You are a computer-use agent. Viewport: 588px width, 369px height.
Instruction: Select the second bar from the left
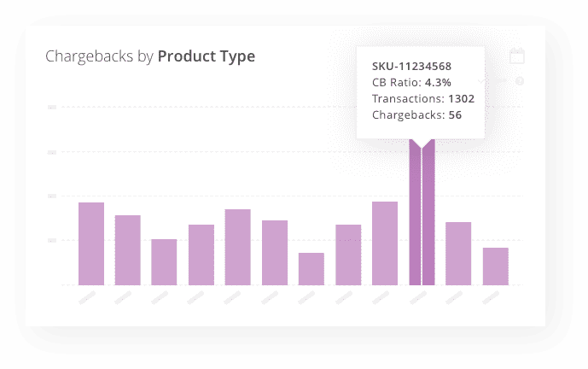[x=127, y=250]
